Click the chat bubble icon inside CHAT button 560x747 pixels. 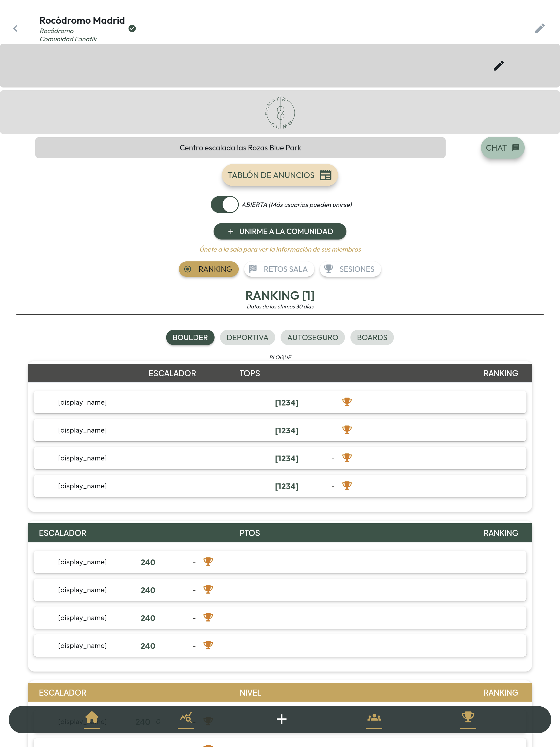point(515,147)
